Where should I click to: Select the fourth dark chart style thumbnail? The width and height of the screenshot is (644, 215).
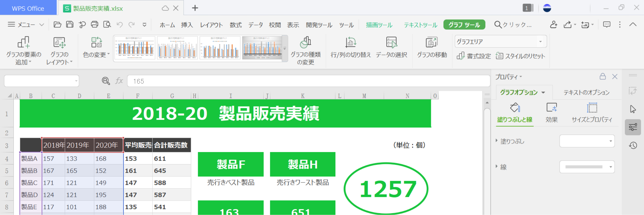tap(262, 48)
